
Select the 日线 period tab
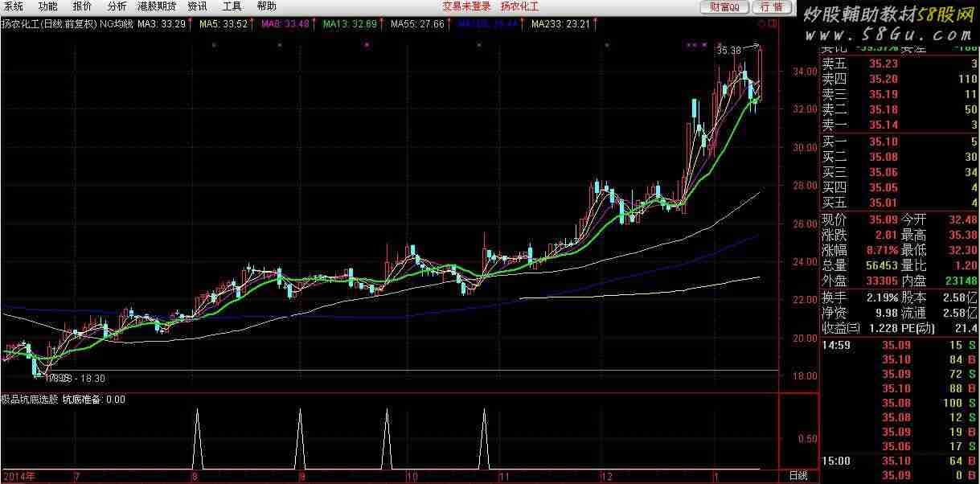[797, 476]
